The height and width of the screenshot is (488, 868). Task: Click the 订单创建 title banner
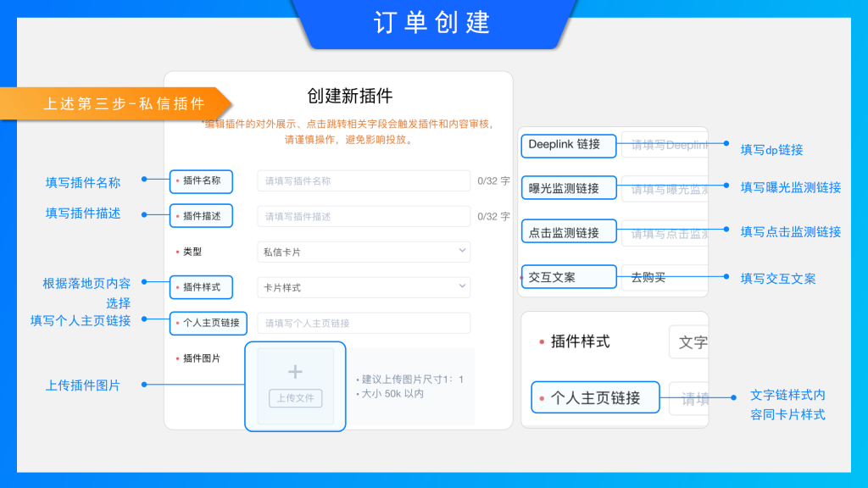432,23
